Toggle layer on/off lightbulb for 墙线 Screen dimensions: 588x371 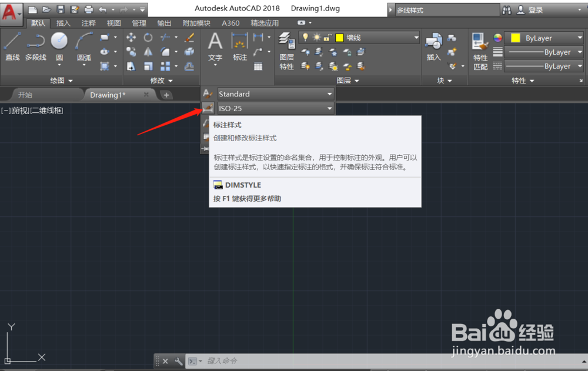tap(305, 37)
